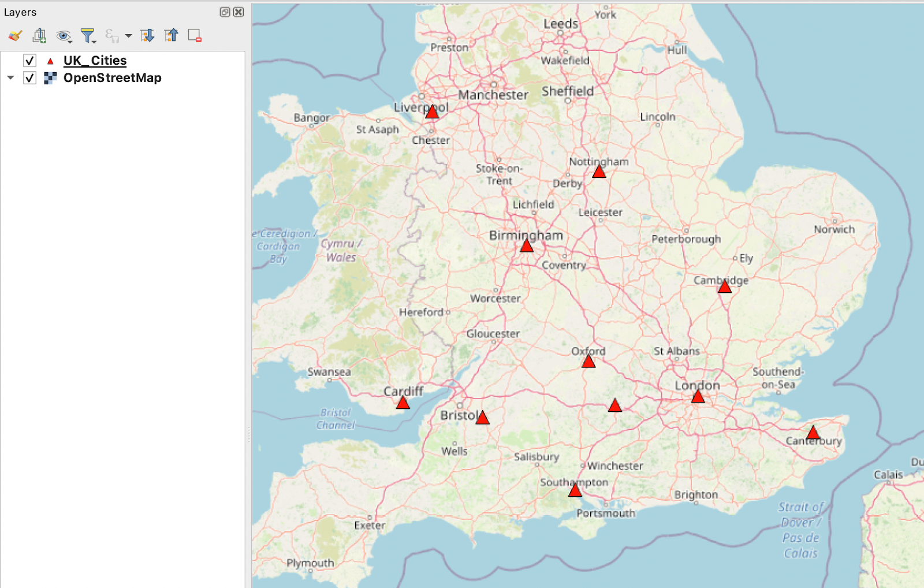The image size is (924, 588).
Task: Undock the Layers panel with float button
Action: (225, 12)
